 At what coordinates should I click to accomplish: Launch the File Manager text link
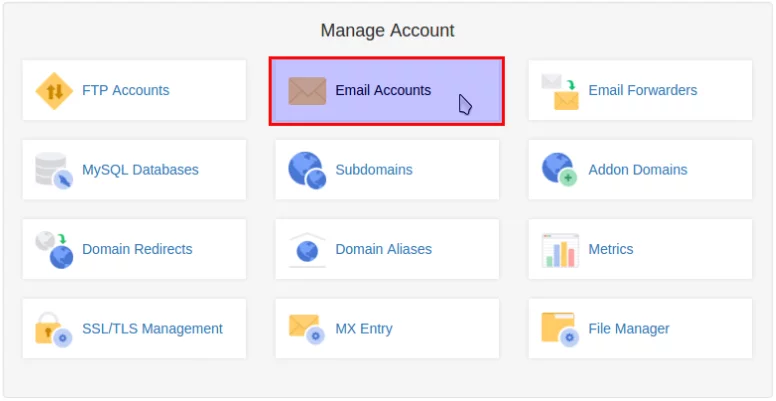pyautogui.click(x=629, y=329)
